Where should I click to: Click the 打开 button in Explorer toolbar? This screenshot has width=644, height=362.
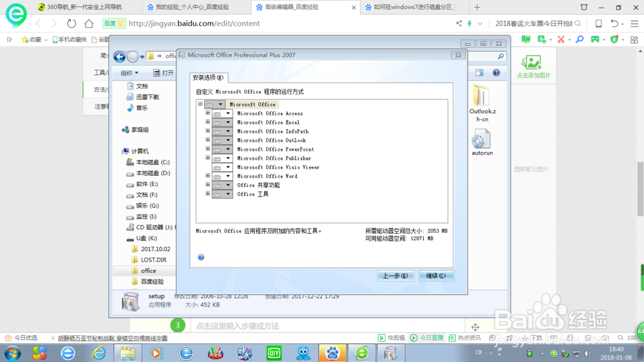click(164, 73)
